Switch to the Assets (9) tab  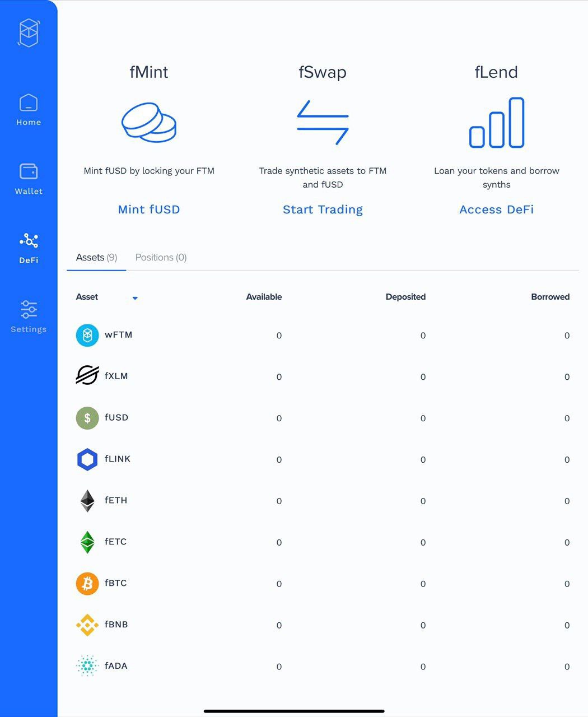[x=96, y=258]
